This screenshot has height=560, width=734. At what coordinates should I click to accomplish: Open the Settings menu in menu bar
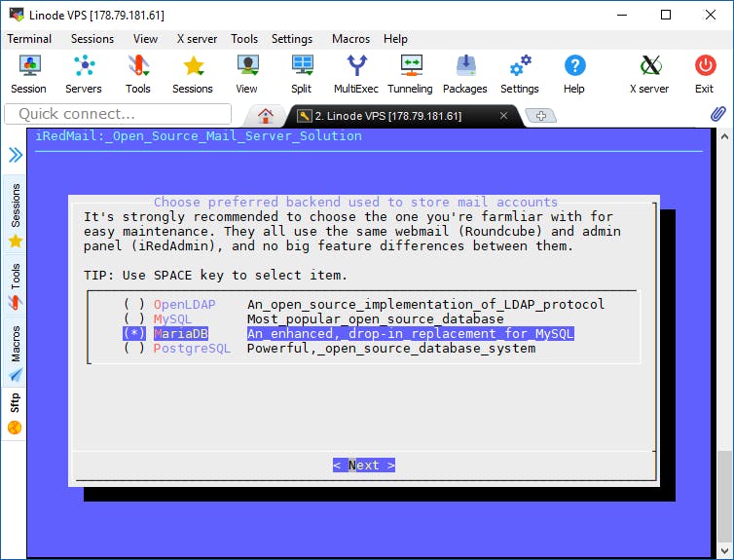[x=292, y=39]
